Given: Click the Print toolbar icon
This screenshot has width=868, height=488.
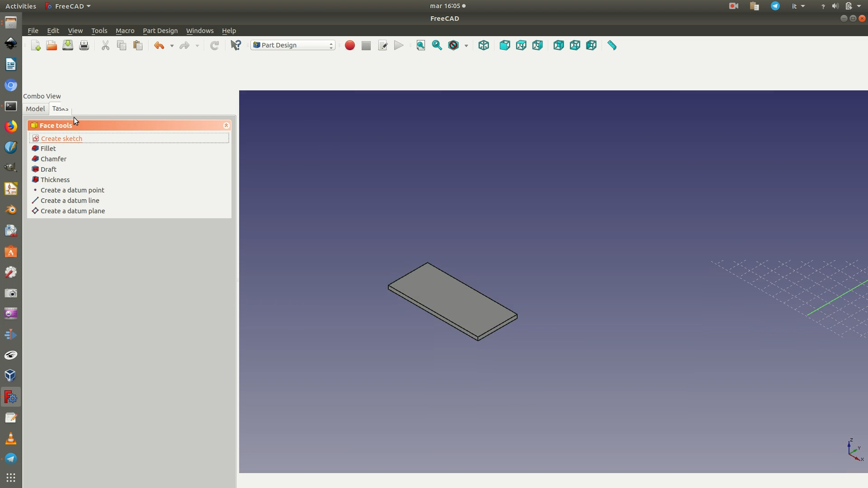Looking at the screenshot, I should (x=84, y=45).
